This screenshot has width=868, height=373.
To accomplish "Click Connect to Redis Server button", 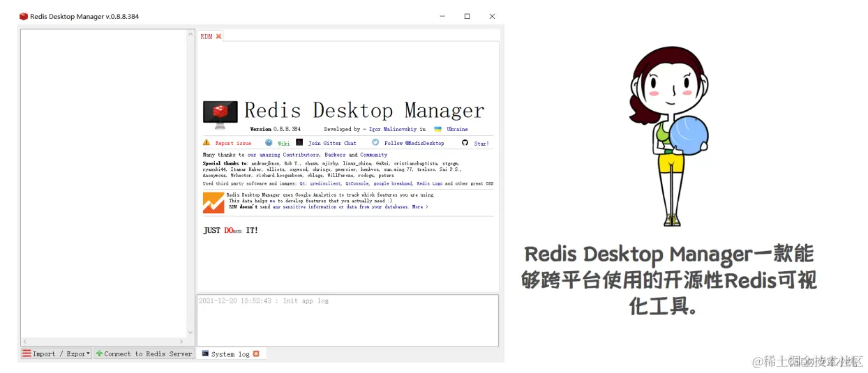I will 144,353.
